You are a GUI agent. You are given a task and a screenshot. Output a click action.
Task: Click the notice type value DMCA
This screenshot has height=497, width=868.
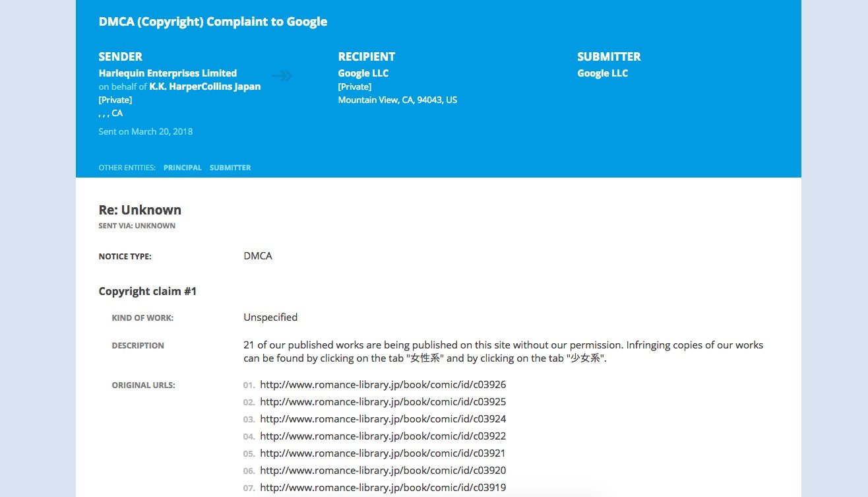(258, 256)
